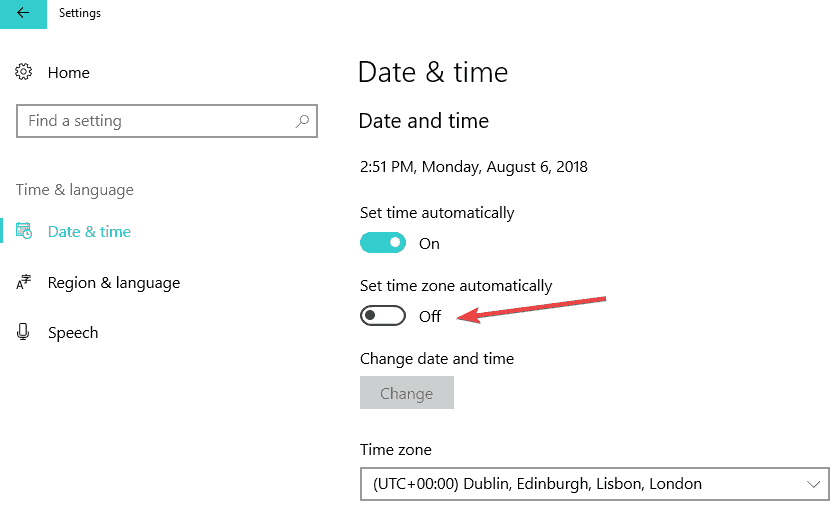The height and width of the screenshot is (518, 839).
Task: Click the On label beside time toggle
Action: click(x=429, y=243)
